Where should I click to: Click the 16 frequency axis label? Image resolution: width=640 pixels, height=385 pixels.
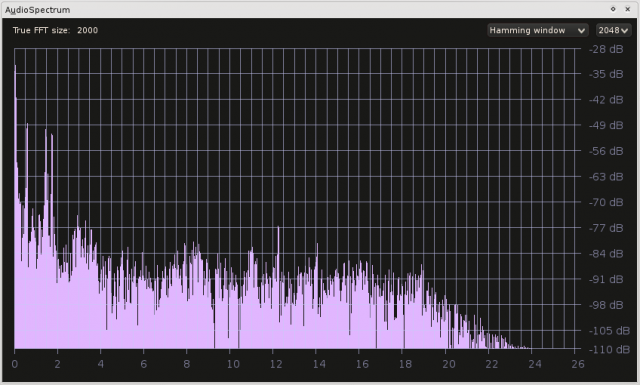(362, 364)
